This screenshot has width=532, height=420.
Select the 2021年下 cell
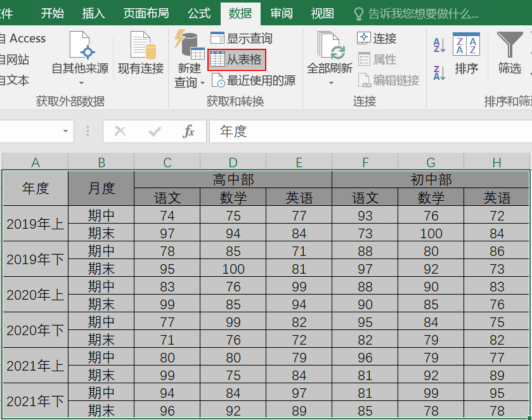36,401
